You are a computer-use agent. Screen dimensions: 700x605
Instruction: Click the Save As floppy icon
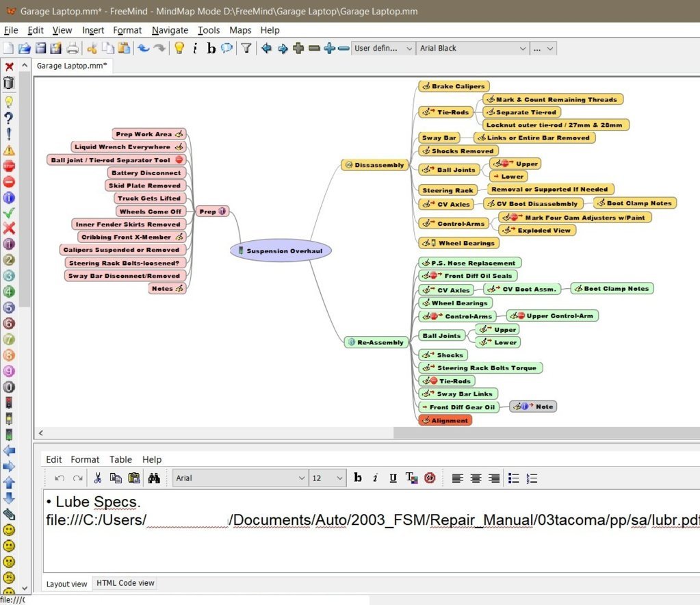click(56, 48)
